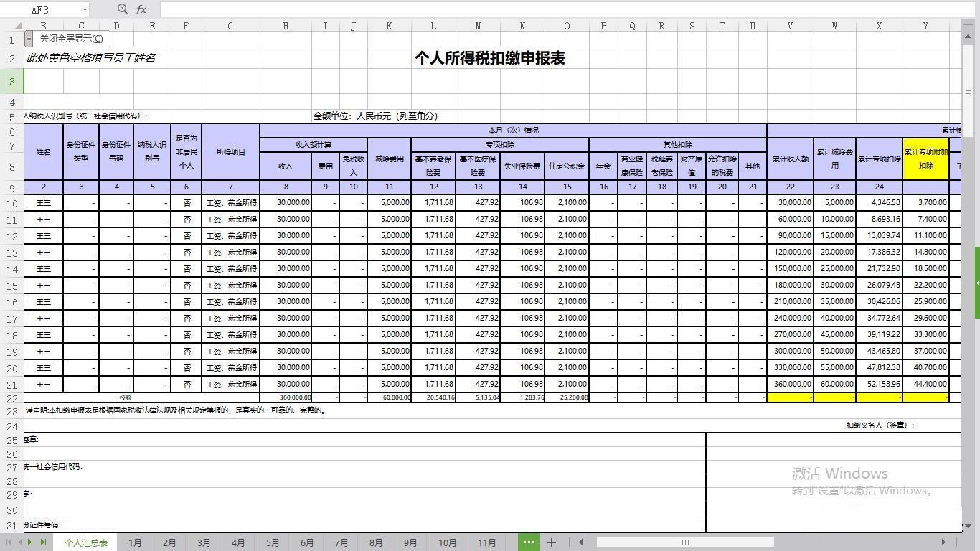Screen dimensions: 980x551
Task: Click the 20,540.16 total cell
Action: pyautogui.click(x=433, y=397)
